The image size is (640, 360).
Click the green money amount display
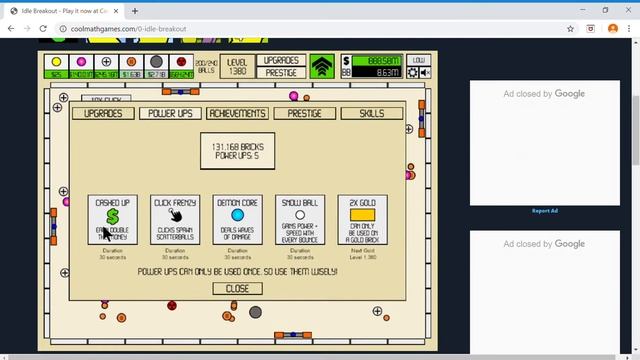point(377,61)
